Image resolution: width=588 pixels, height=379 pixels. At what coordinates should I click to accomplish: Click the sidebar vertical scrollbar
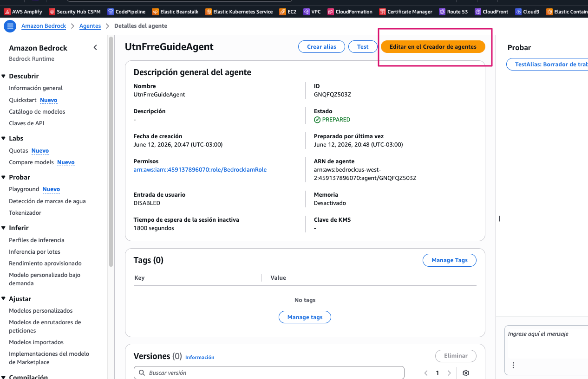coord(111,152)
